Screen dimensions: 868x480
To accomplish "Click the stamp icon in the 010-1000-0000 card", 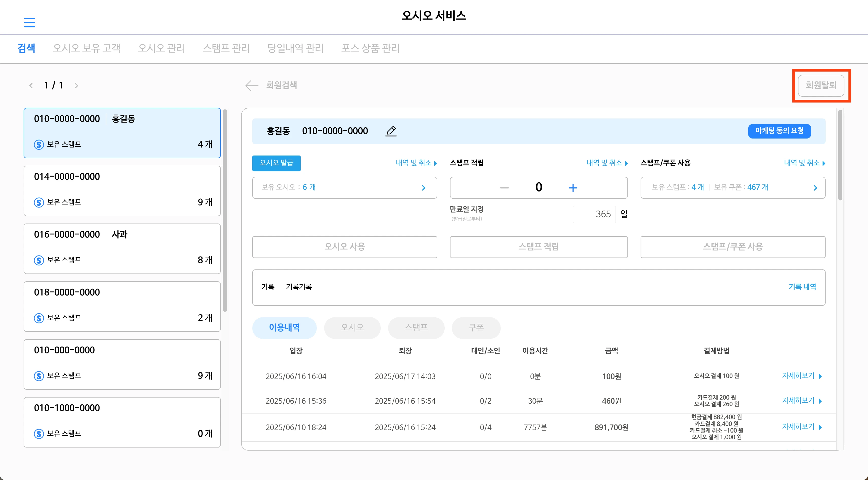I will (x=39, y=434).
